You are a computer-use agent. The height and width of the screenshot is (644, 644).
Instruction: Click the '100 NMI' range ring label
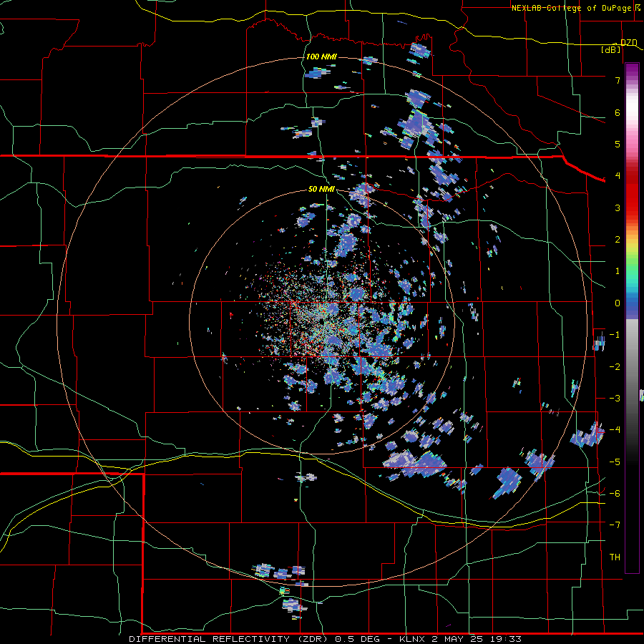321,57
